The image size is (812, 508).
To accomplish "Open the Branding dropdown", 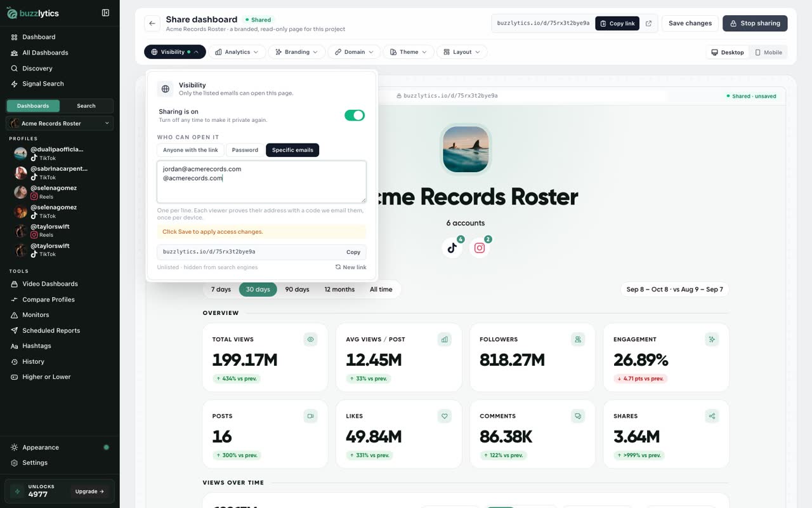I will click(x=297, y=52).
